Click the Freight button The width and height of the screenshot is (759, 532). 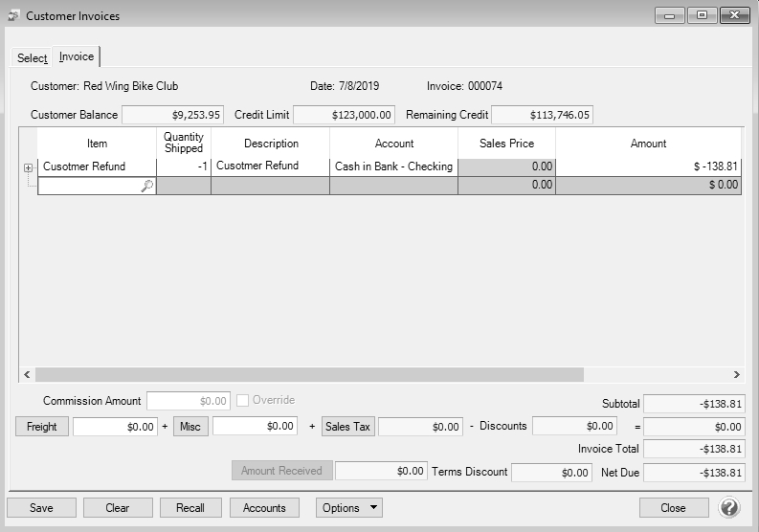(x=42, y=427)
